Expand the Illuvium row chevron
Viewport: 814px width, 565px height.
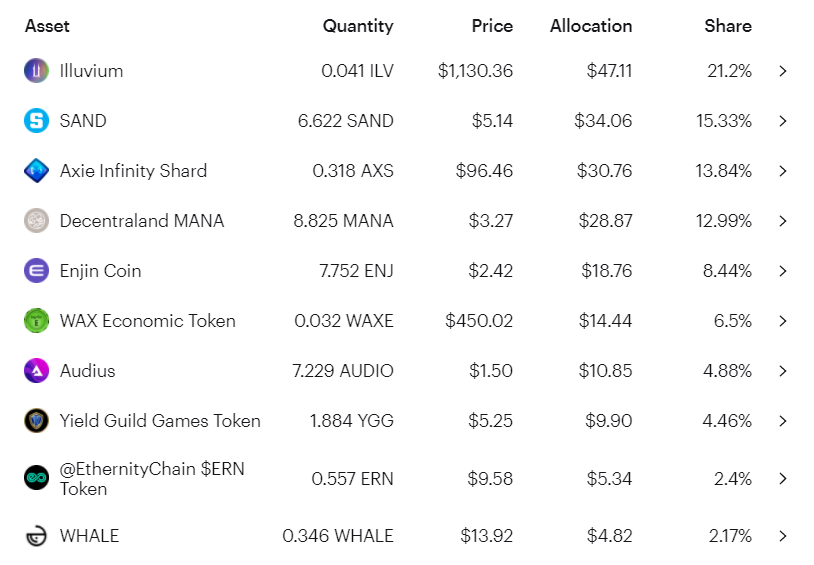click(783, 71)
